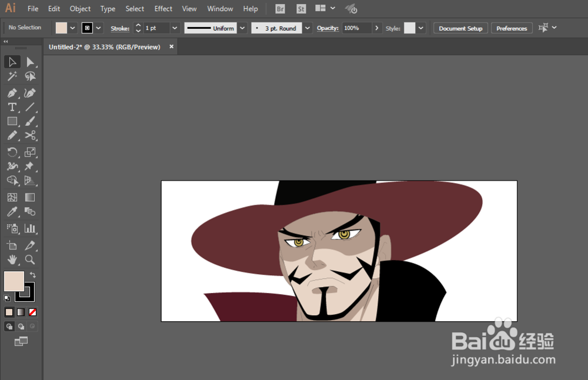Select the Magic Wand tool
The image size is (588, 380).
pos(12,76)
